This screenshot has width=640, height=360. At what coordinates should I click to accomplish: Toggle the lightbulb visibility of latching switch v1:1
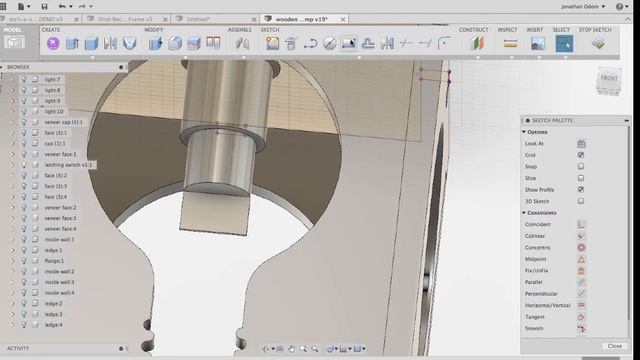click(x=24, y=164)
